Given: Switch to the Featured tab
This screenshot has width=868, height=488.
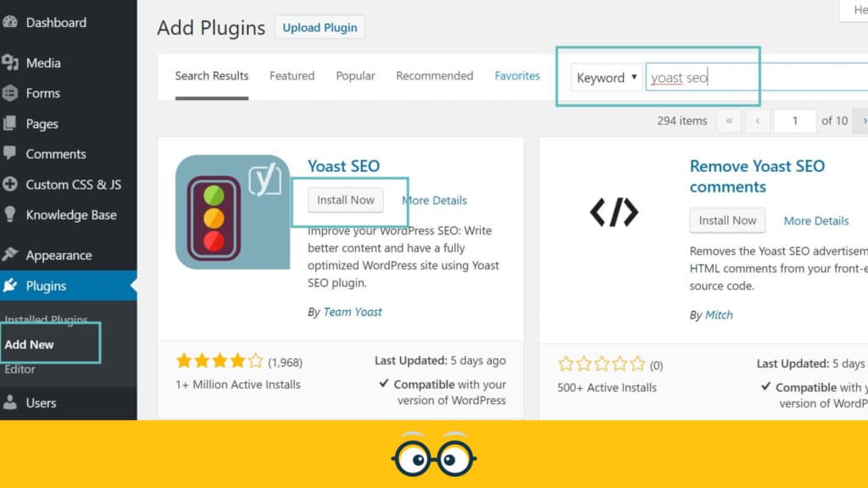Looking at the screenshot, I should (x=292, y=75).
